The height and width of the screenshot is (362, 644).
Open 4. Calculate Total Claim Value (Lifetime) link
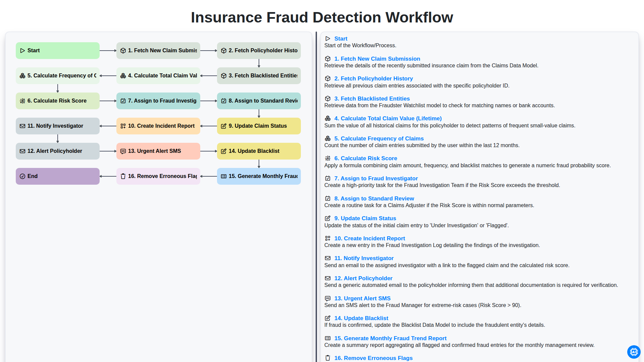click(388, 118)
